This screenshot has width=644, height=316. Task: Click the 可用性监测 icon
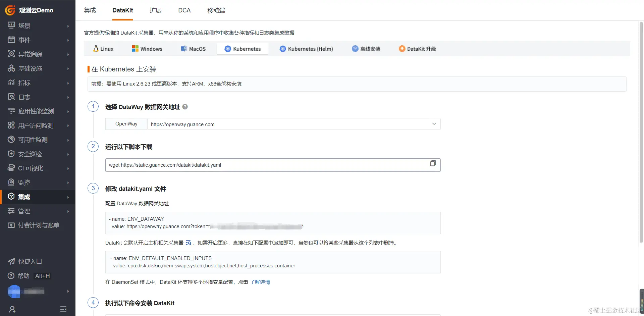point(11,140)
